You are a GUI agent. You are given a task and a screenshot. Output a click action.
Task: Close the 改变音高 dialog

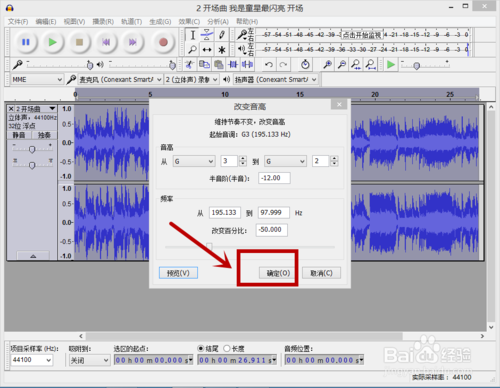(x=339, y=104)
